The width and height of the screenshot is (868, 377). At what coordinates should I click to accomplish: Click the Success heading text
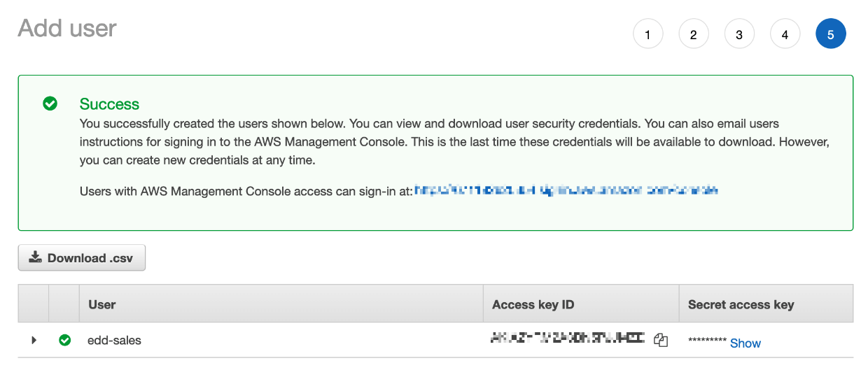pos(109,104)
